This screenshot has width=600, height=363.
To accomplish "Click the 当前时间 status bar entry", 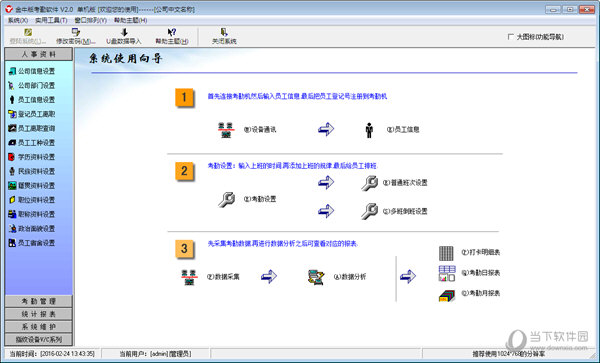I will coord(52,354).
